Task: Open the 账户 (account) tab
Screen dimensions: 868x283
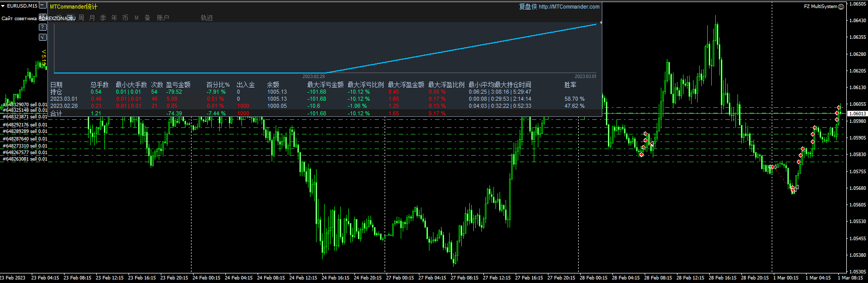Action: pyautogui.click(x=163, y=18)
